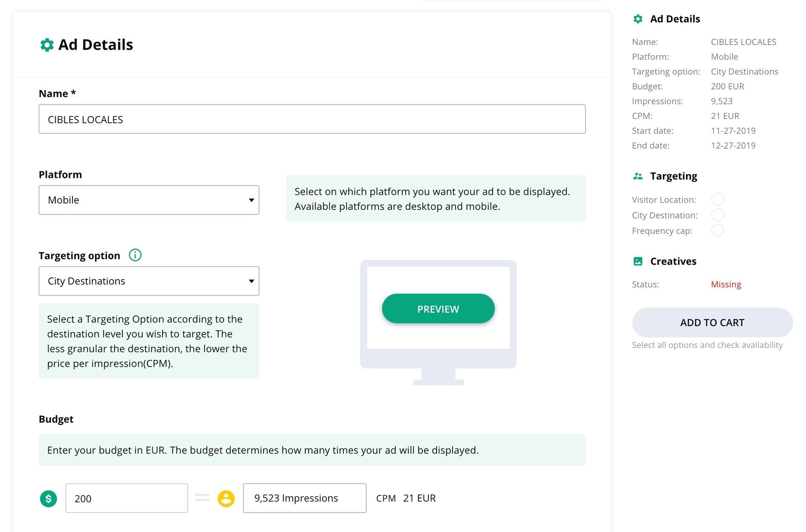
Task: Click the Creatives image icon in sidebar
Action: click(x=638, y=261)
